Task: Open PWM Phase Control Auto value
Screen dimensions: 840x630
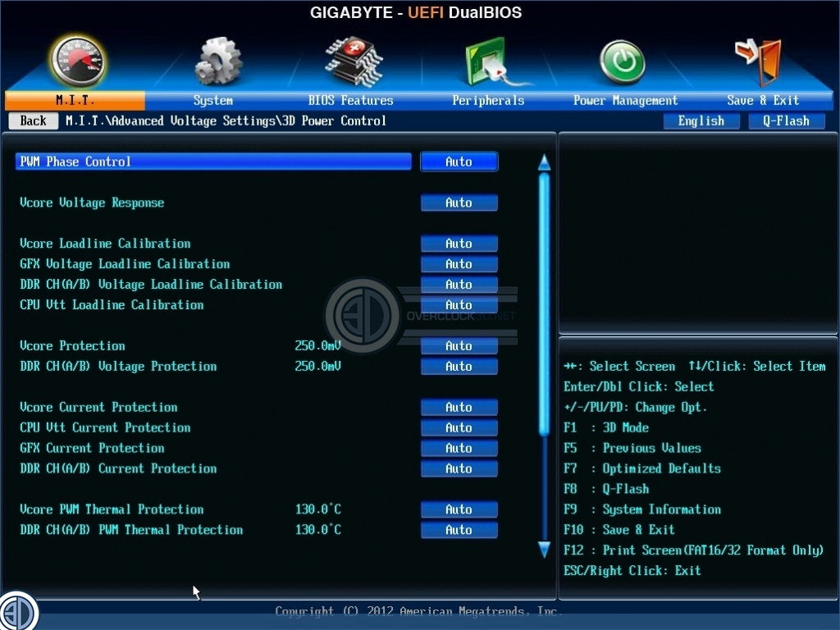Action: [x=459, y=162]
